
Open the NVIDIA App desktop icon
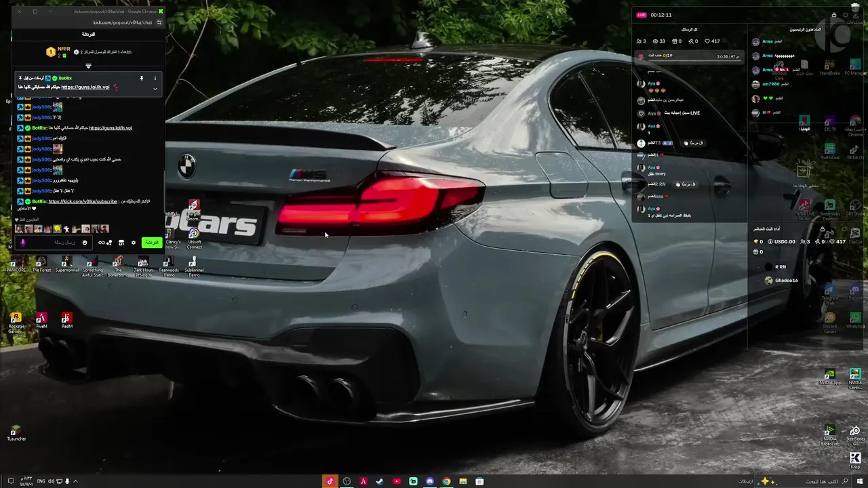[829, 378]
